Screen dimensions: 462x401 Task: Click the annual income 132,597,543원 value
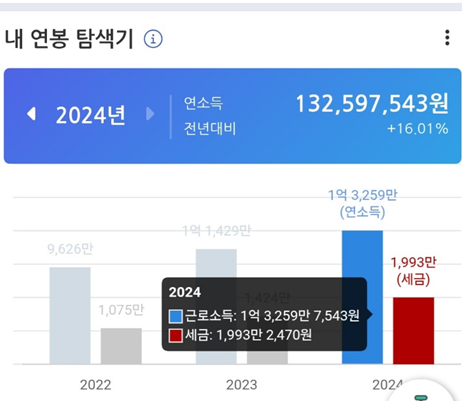(372, 103)
